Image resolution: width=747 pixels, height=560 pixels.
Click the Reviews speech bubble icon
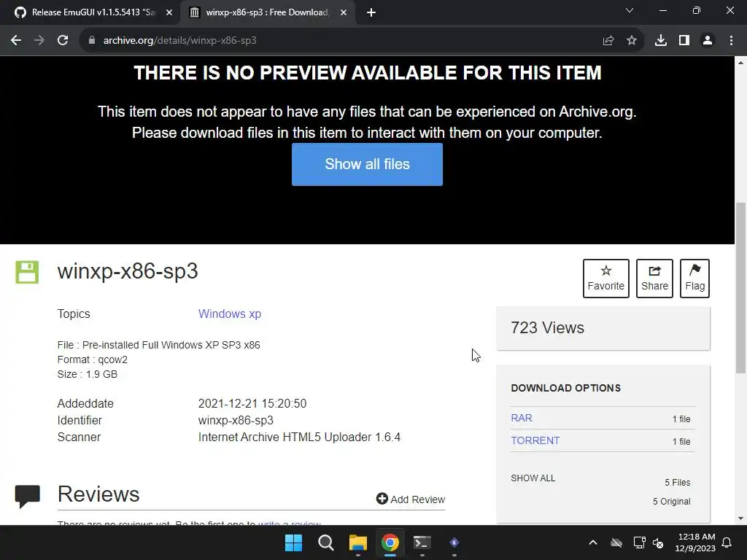pos(28,496)
